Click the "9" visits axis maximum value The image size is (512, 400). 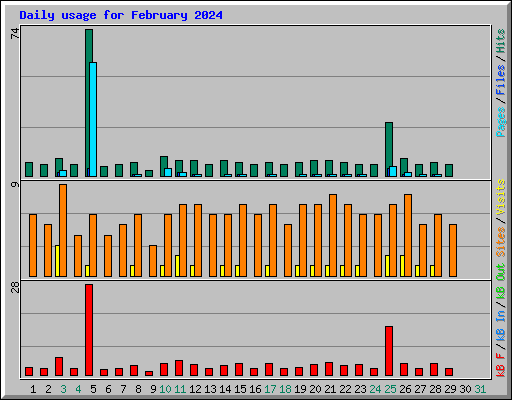coord(15,184)
